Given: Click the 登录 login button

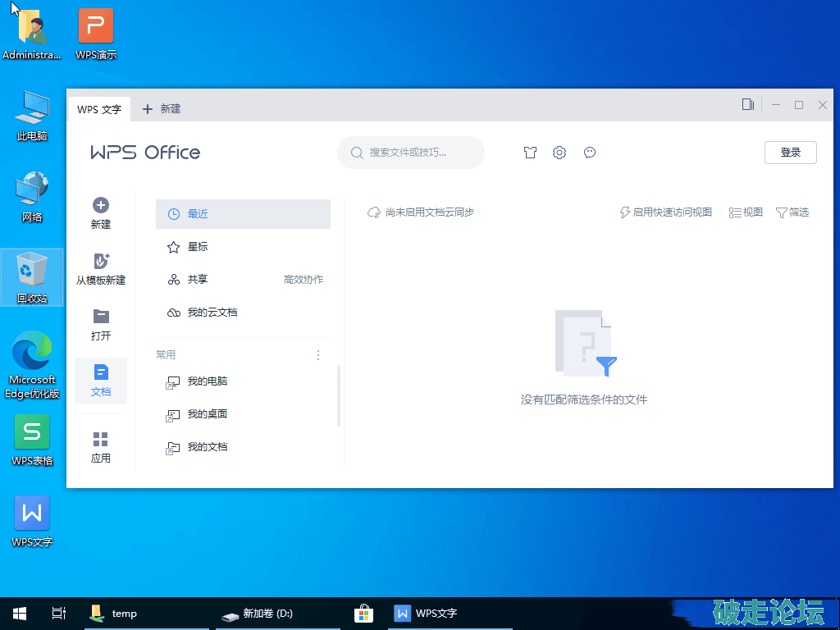Looking at the screenshot, I should click(790, 153).
